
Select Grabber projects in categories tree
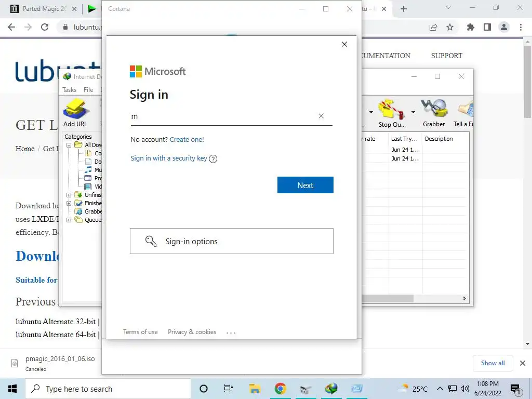pos(88,211)
